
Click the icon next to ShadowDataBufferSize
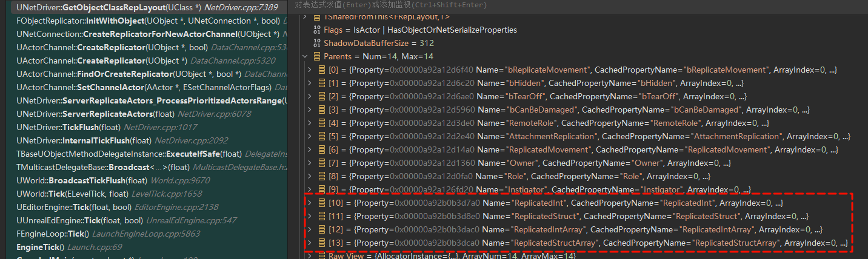[317, 44]
